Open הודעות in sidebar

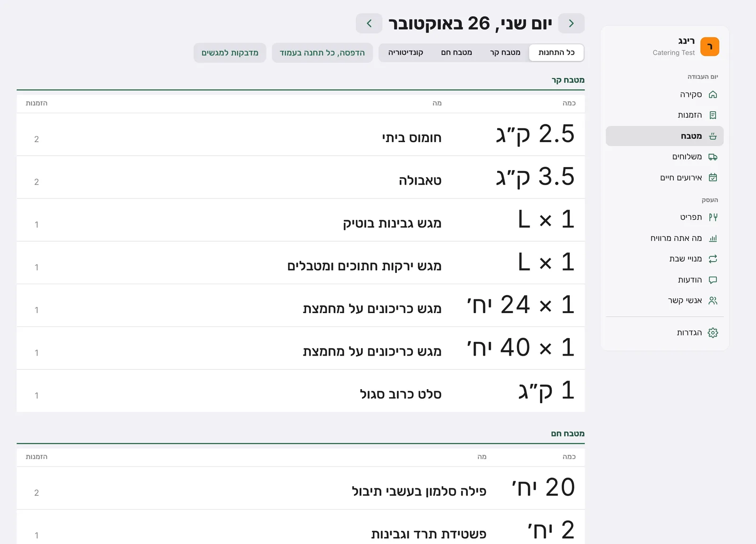tap(665, 280)
